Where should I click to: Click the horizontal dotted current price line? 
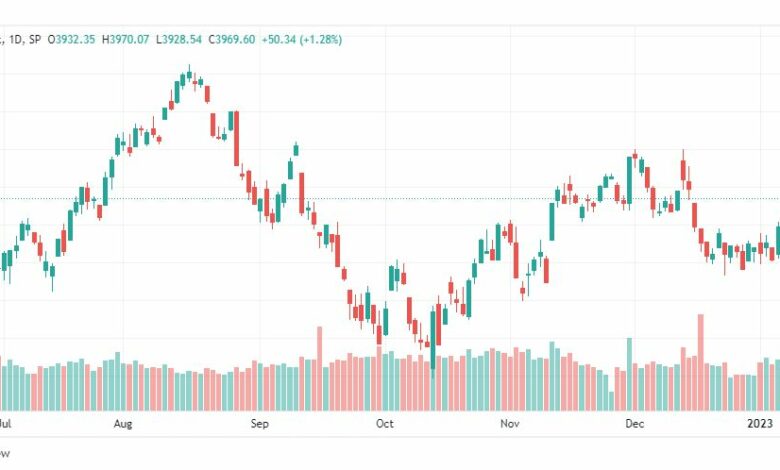[390, 198]
